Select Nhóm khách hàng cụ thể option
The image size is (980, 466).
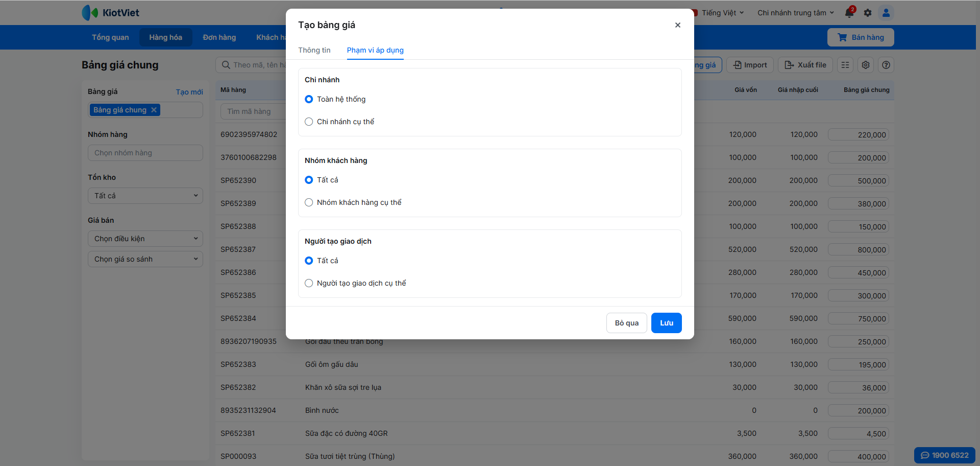pyautogui.click(x=309, y=202)
